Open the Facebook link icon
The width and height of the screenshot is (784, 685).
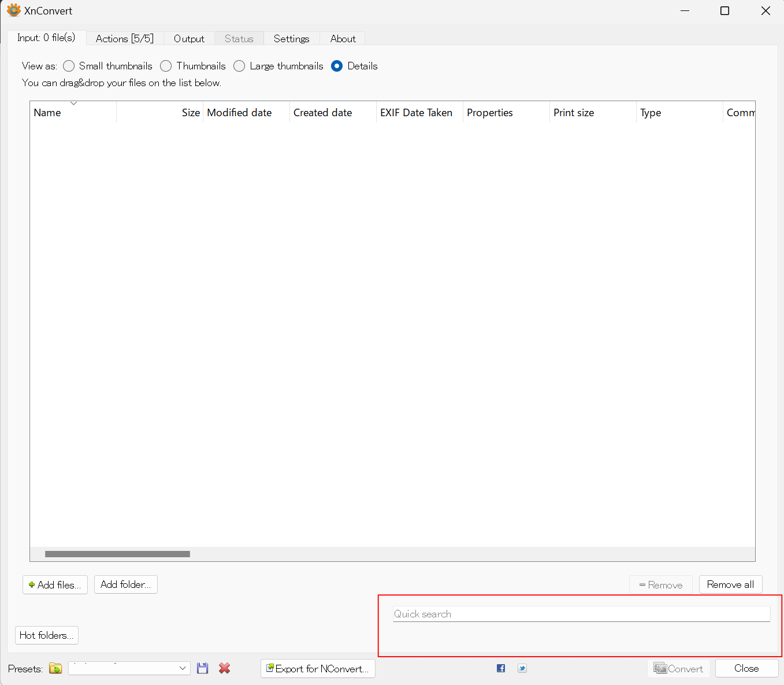501,668
